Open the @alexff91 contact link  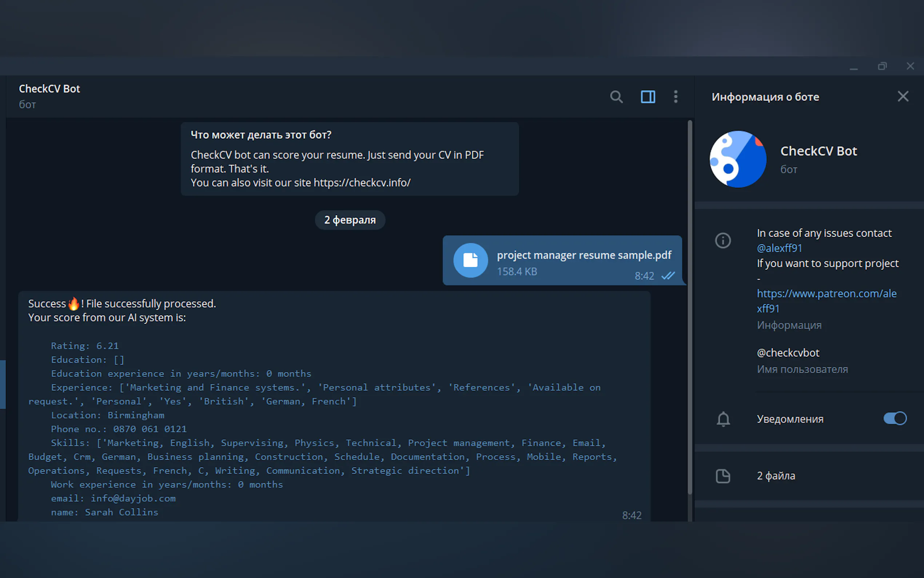coord(779,248)
